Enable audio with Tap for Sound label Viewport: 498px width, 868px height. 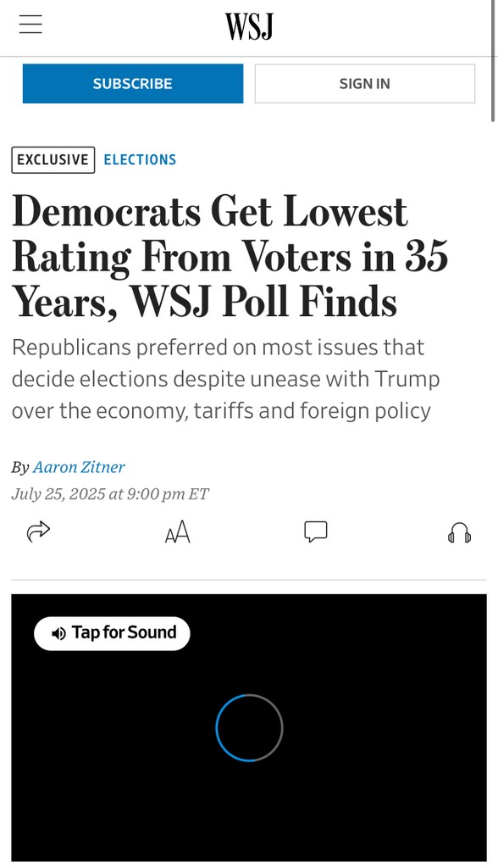tap(124, 632)
